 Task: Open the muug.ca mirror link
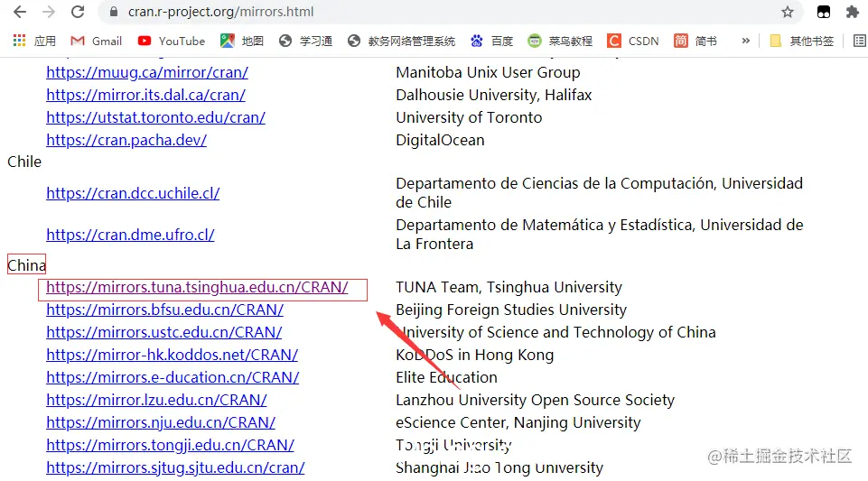147,72
